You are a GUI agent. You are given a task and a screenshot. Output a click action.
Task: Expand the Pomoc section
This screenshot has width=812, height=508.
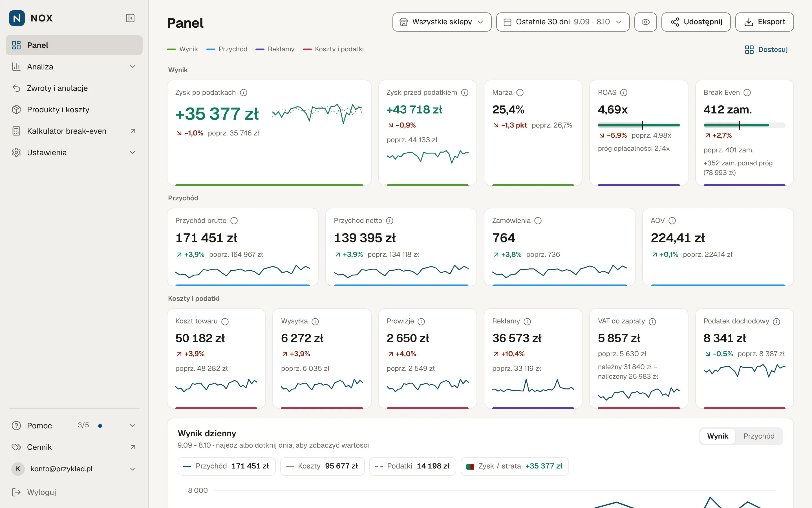74,426
